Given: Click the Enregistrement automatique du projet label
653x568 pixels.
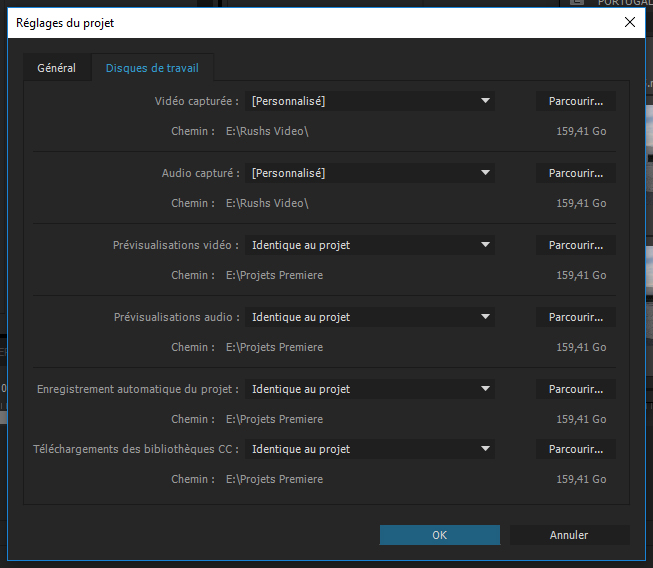Looking at the screenshot, I should [x=138, y=389].
